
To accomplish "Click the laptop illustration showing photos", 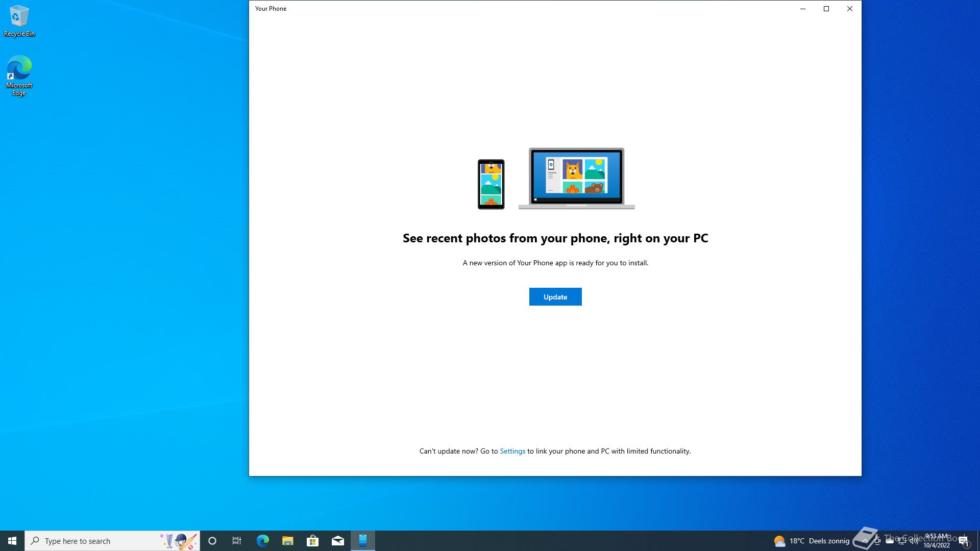I will point(577,179).
